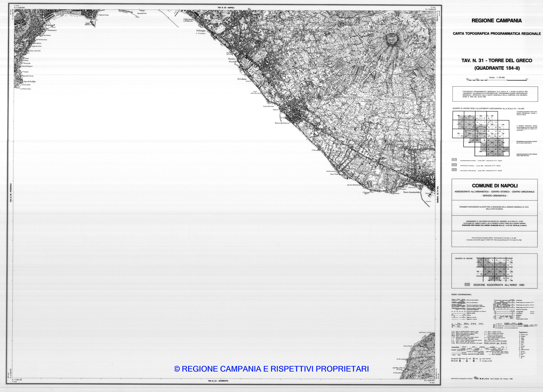Click the S.EL.CA. printer logo
543x392 pixels.
(476, 378)
